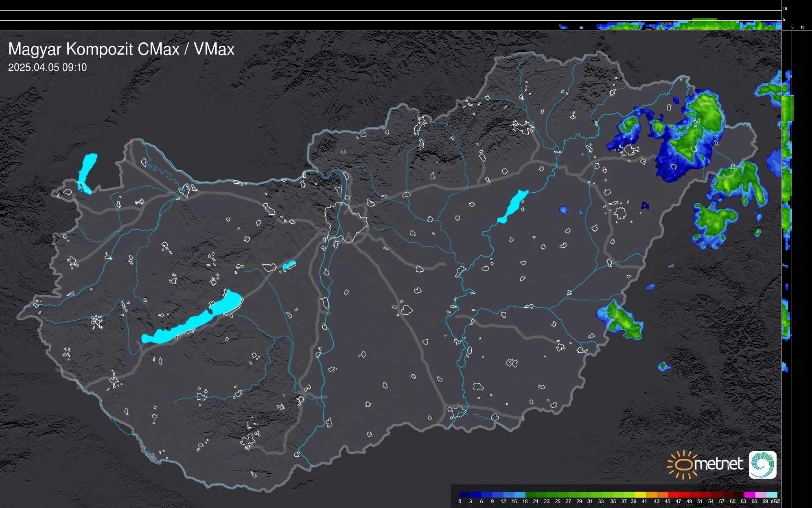This screenshot has height=508, width=812.
Task: Pick the yellow 39 dBZ legend swatch
Action: [640, 495]
